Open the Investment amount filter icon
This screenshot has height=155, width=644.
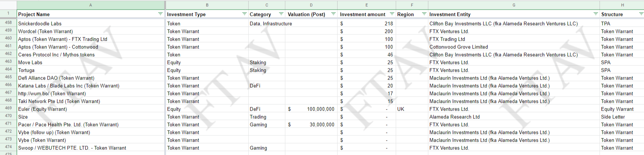tap(392, 14)
